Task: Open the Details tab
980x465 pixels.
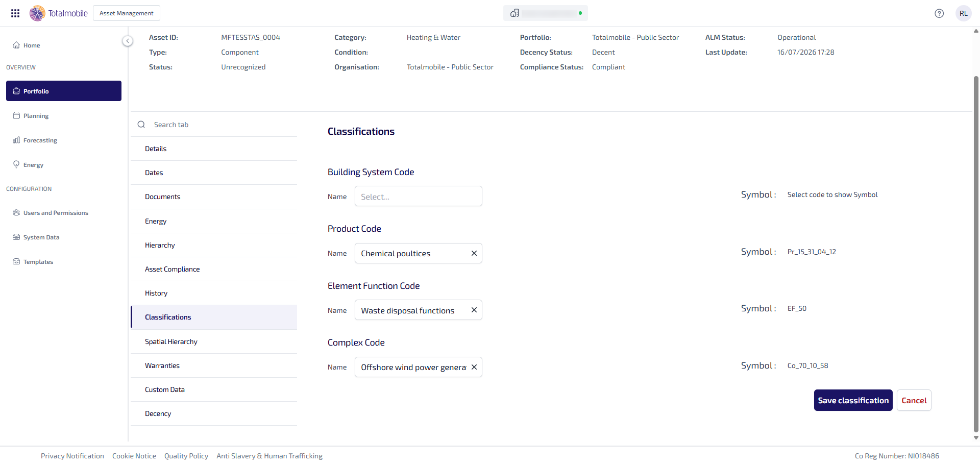Action: (214, 149)
